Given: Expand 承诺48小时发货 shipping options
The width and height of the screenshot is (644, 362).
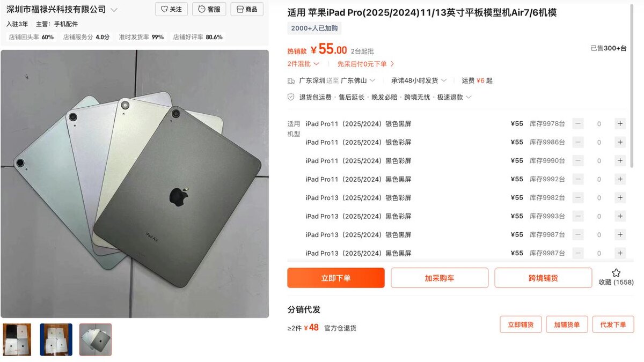Looking at the screenshot, I should pyautogui.click(x=419, y=80).
